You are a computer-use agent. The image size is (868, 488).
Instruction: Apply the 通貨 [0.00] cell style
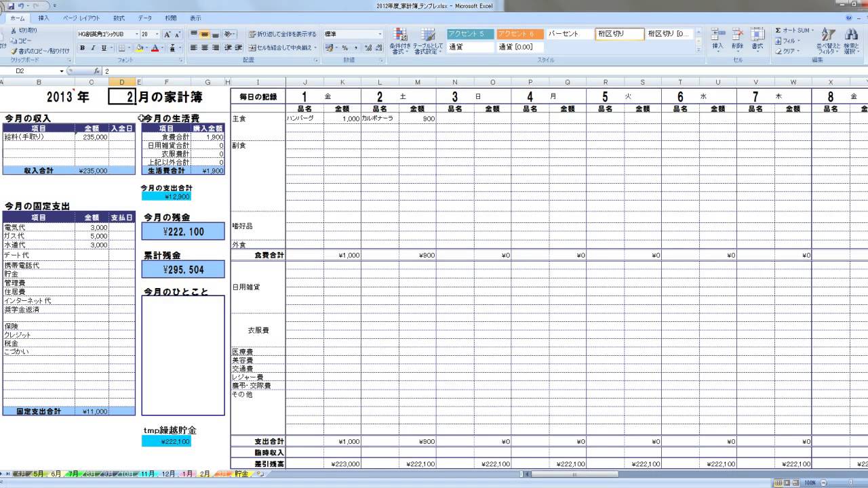click(520, 47)
